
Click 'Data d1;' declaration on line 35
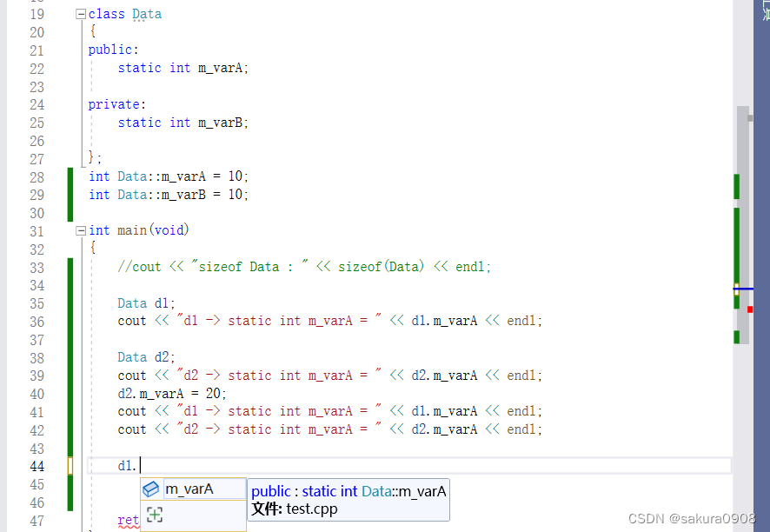pyautogui.click(x=146, y=303)
